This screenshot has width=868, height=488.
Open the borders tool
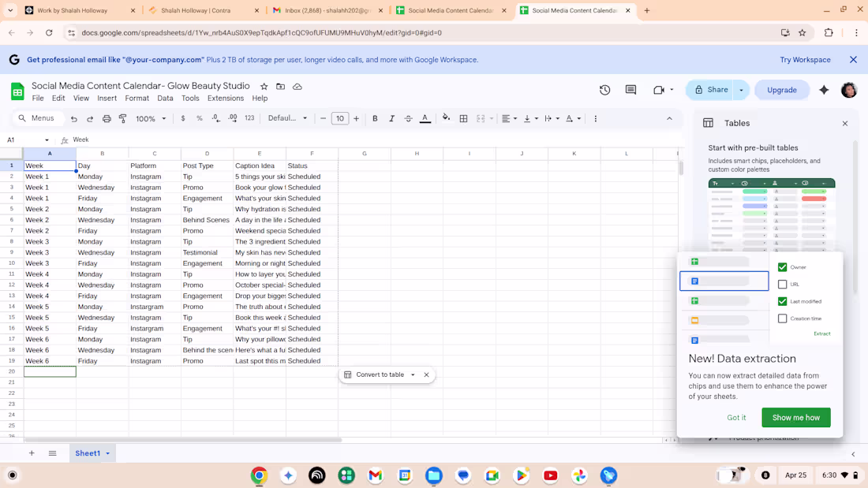pos(463,118)
